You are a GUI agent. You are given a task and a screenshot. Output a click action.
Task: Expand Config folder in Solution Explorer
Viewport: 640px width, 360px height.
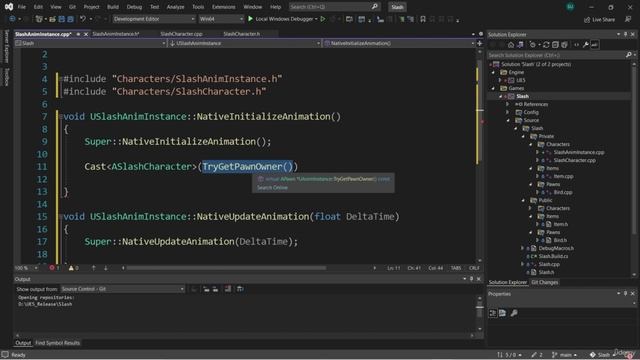(508, 112)
